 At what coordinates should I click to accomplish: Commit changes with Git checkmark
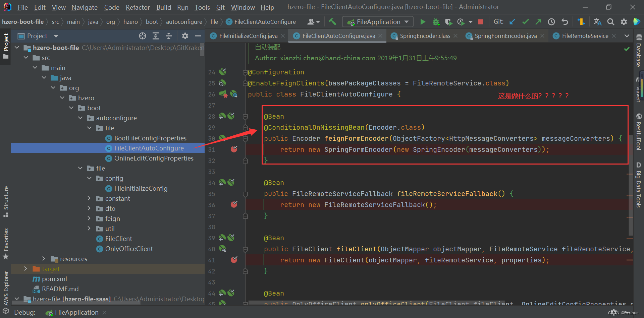pyautogui.click(x=526, y=22)
